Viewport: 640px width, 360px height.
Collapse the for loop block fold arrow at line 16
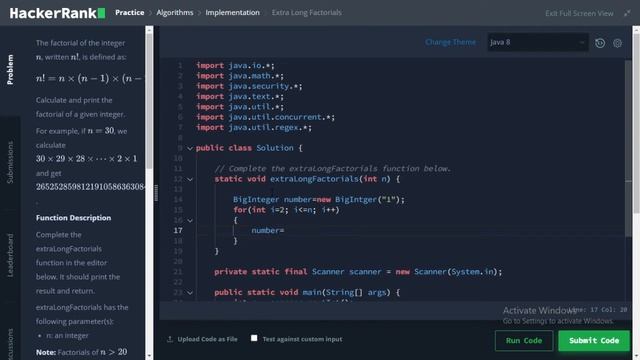click(x=190, y=220)
